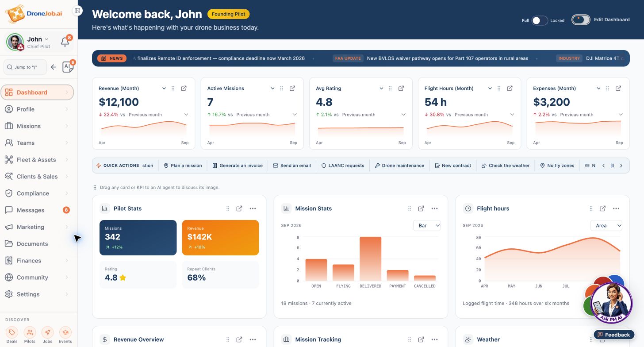The width and height of the screenshot is (644, 347).
Task: Open more options for Pilot Stats
Action: [253, 208]
